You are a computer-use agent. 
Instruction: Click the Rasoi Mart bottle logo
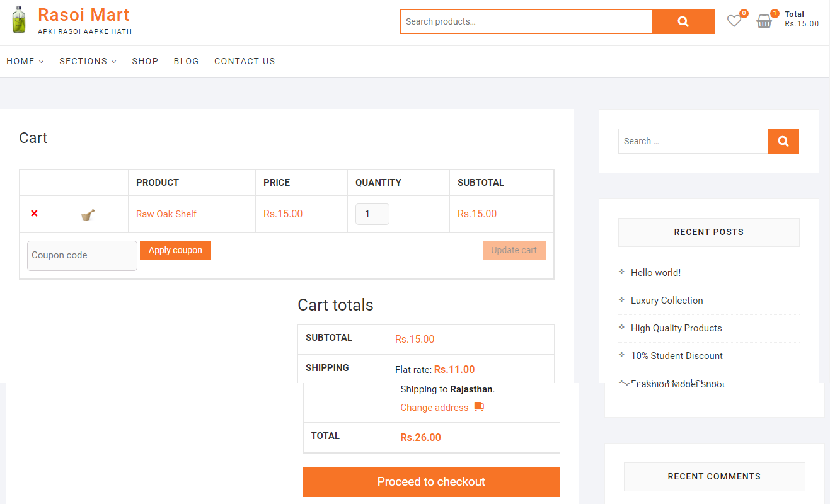coord(20,20)
